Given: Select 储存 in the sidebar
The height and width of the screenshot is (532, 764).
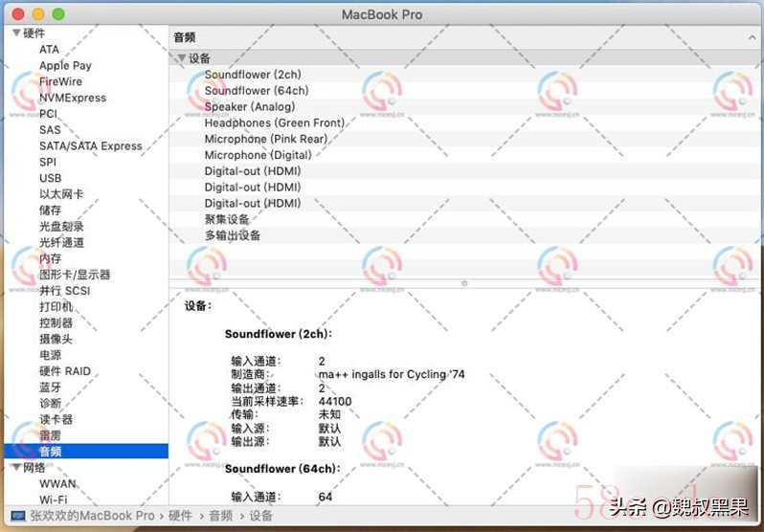Looking at the screenshot, I should 50,210.
